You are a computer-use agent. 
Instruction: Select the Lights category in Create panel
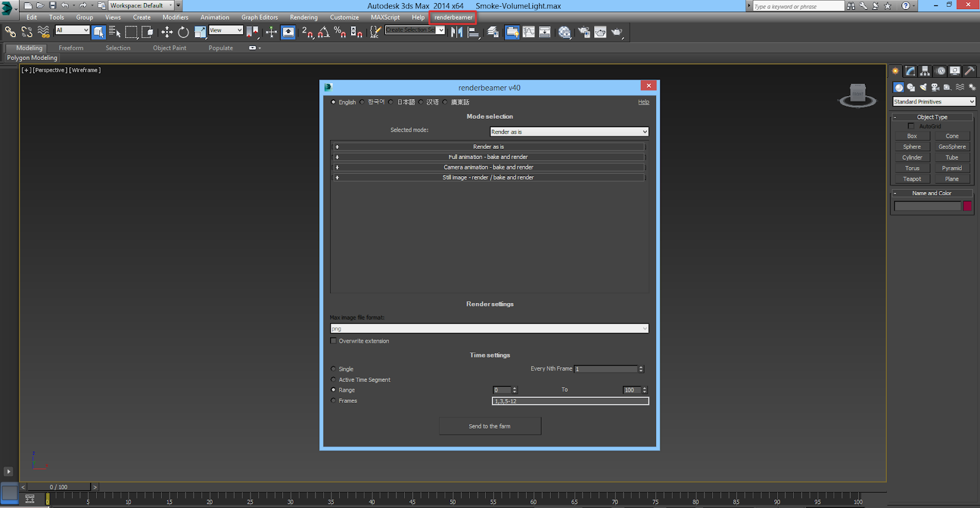coord(923,88)
